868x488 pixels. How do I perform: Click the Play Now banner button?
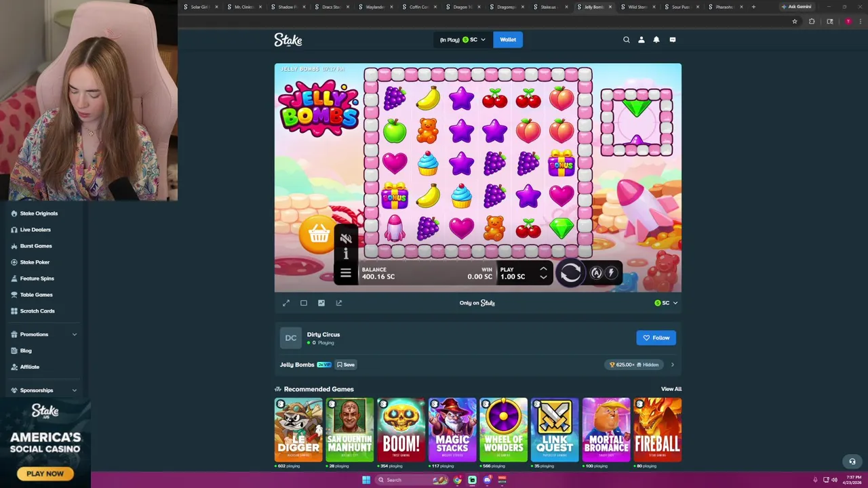[45, 474]
